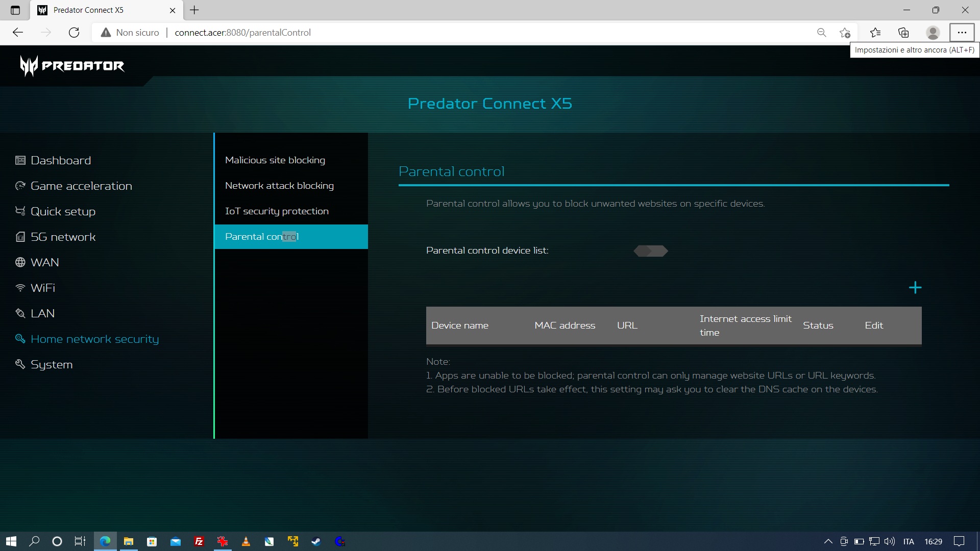The width and height of the screenshot is (980, 551).
Task: Click the Non sicuro security warning
Action: [131, 33]
